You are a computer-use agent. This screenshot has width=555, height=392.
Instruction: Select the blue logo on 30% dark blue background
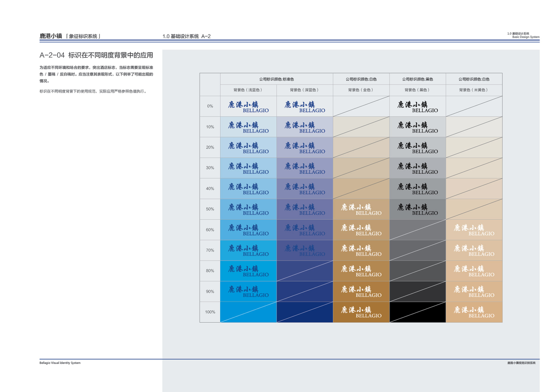click(x=305, y=168)
